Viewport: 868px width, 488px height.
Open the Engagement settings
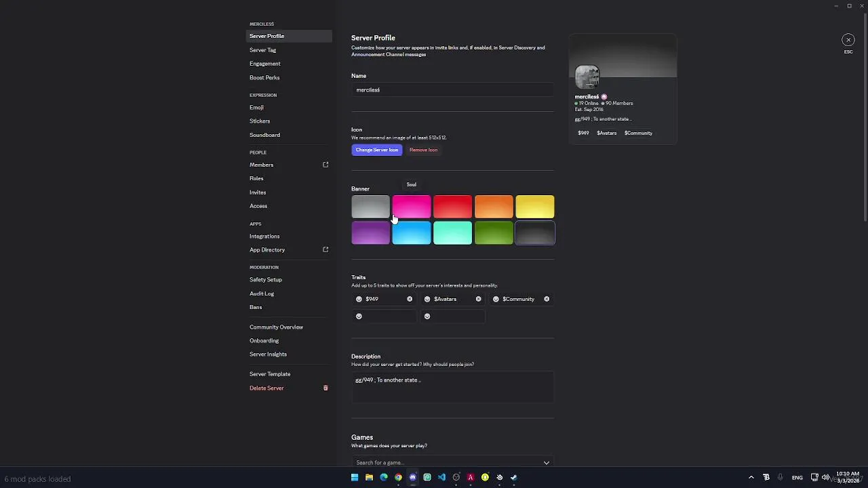coord(289,64)
